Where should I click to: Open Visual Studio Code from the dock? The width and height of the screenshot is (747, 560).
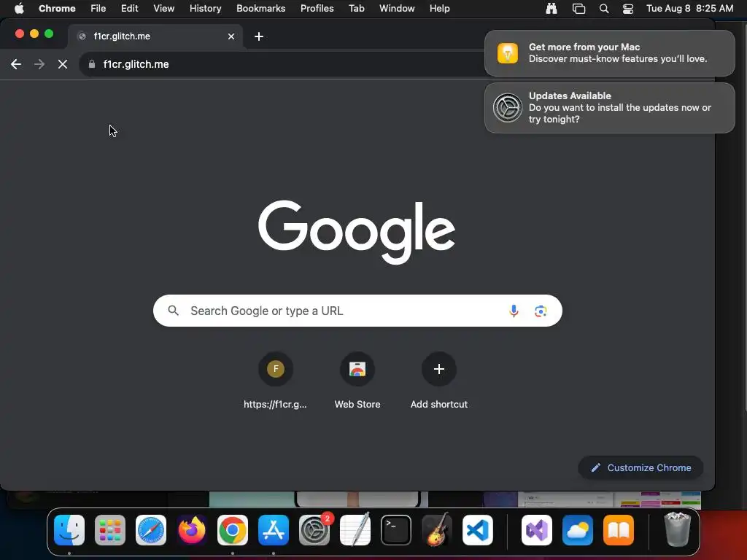pyautogui.click(x=478, y=530)
